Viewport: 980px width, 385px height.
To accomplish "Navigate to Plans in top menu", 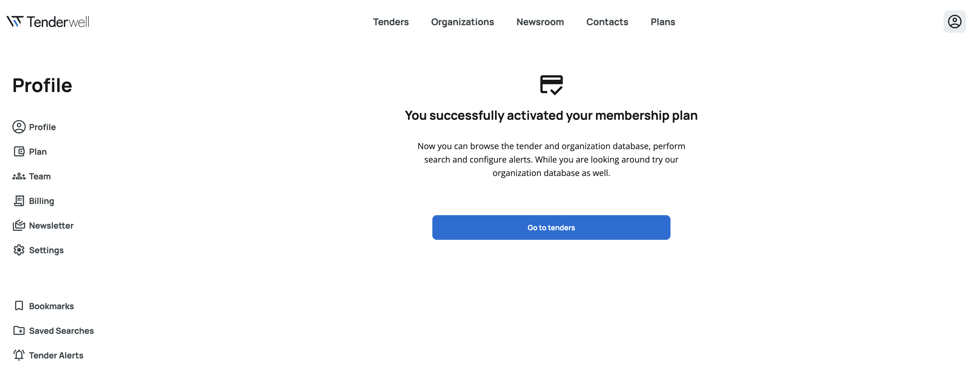I will tap(663, 22).
